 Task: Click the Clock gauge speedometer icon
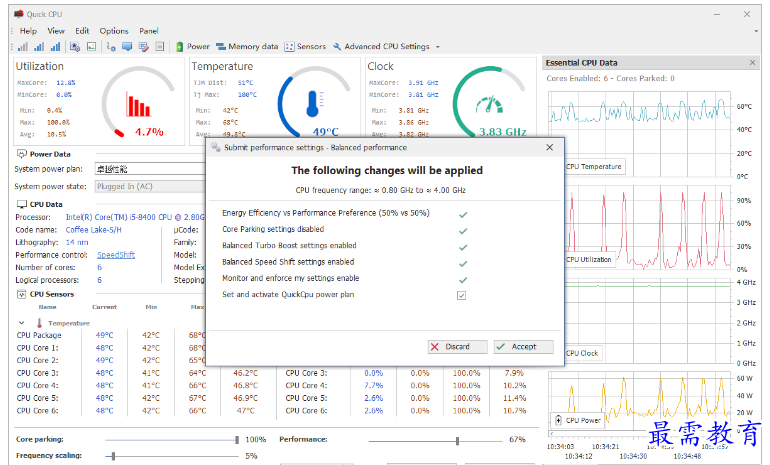coord(489,105)
